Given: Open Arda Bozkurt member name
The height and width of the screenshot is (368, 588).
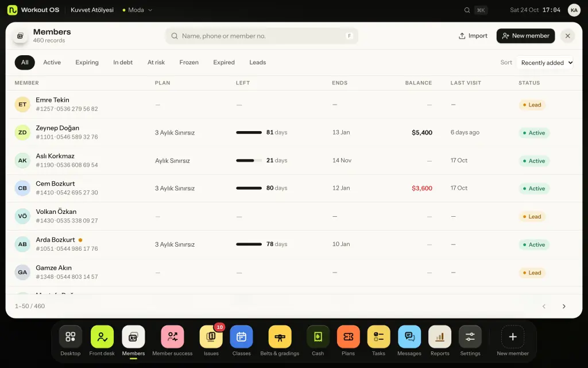Looking at the screenshot, I should point(56,240).
